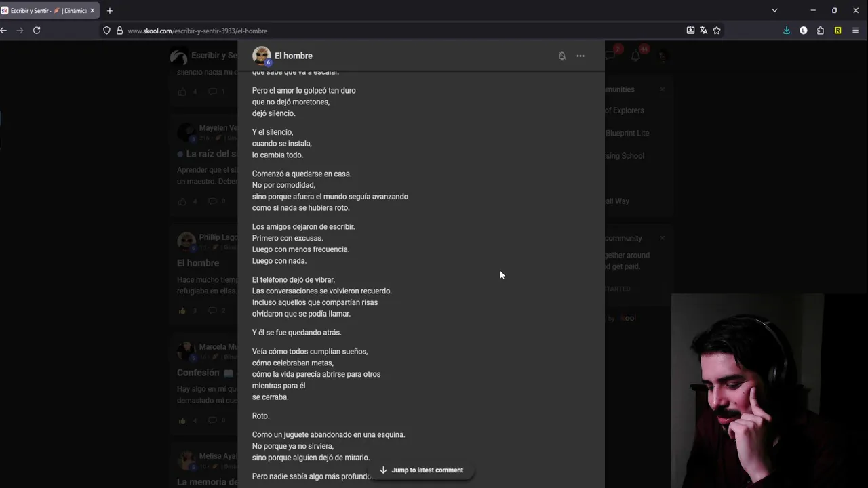Toggle the post notification bell
The height and width of the screenshot is (488, 868).
pyautogui.click(x=561, y=56)
